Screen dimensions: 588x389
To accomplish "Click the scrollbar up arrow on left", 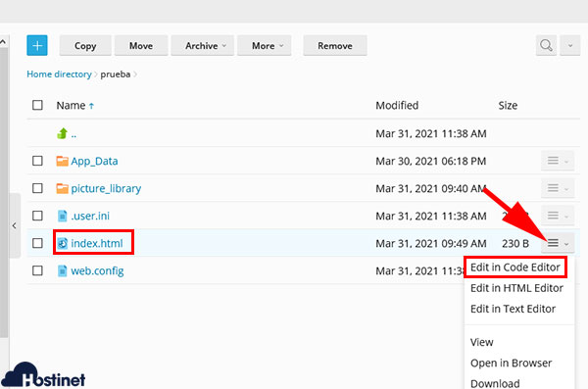I will click(3, 42).
